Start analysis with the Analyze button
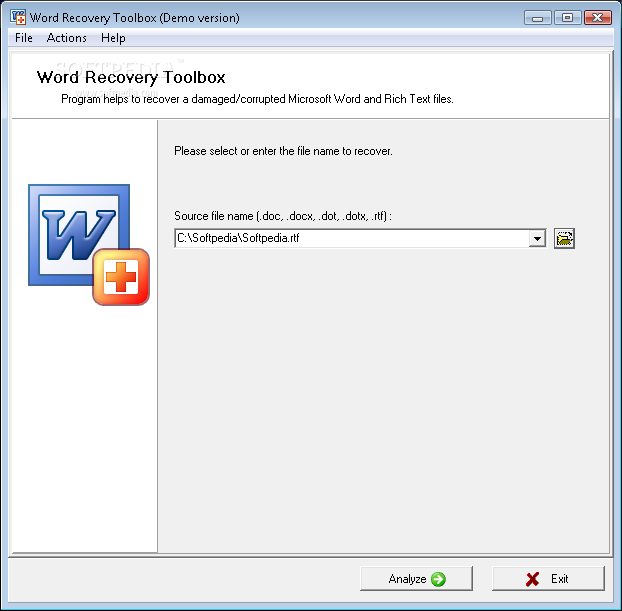The width and height of the screenshot is (622, 611). (416, 579)
